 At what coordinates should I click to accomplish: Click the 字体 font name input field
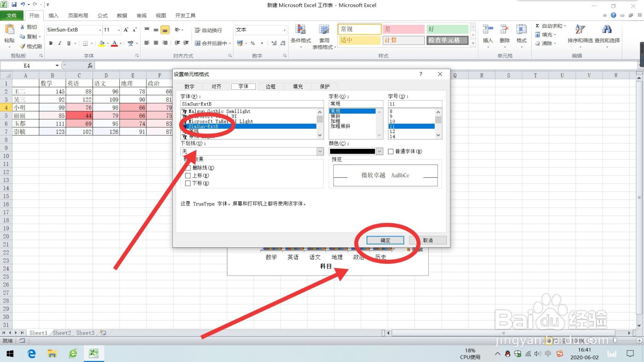tap(252, 104)
